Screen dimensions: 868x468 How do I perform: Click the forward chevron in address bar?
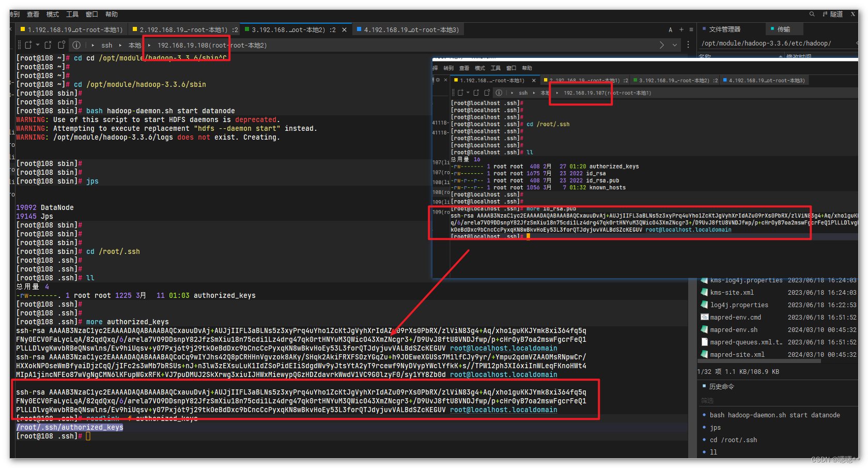coord(662,45)
